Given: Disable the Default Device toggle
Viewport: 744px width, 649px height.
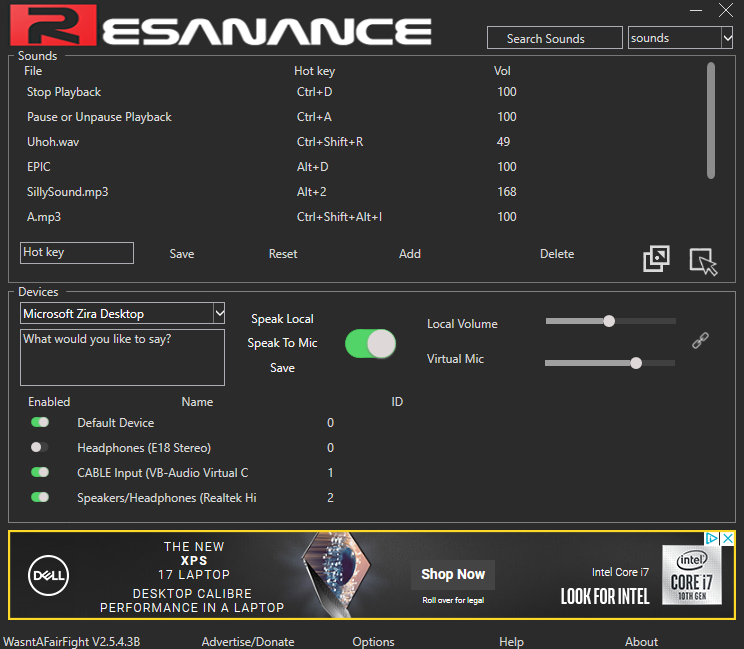Looking at the screenshot, I should [40, 422].
